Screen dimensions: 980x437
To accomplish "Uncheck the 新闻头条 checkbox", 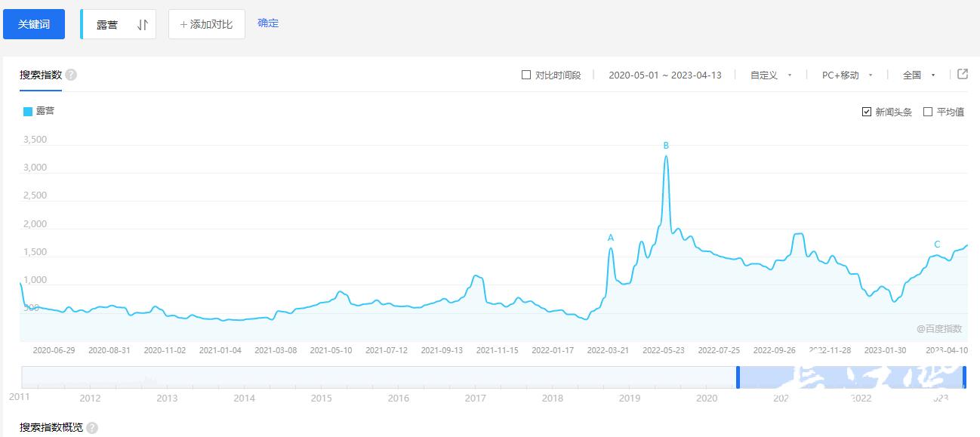I will click(867, 112).
